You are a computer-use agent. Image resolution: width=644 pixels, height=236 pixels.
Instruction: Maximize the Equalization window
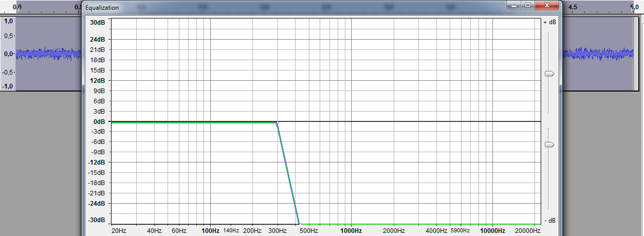click(x=527, y=5)
